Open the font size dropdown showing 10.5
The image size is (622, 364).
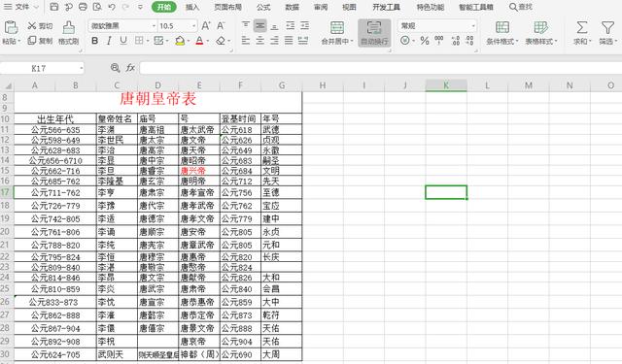(x=194, y=26)
